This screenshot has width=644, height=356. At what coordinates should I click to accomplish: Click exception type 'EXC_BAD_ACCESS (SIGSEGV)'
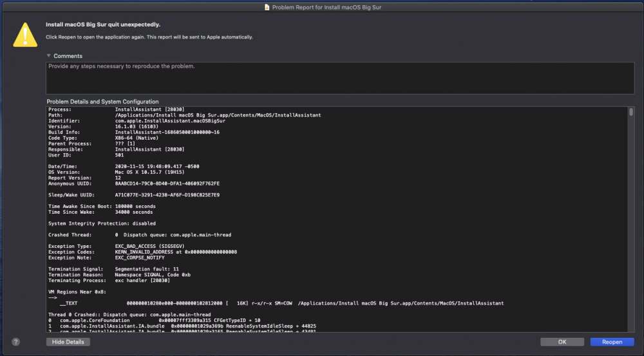point(149,247)
